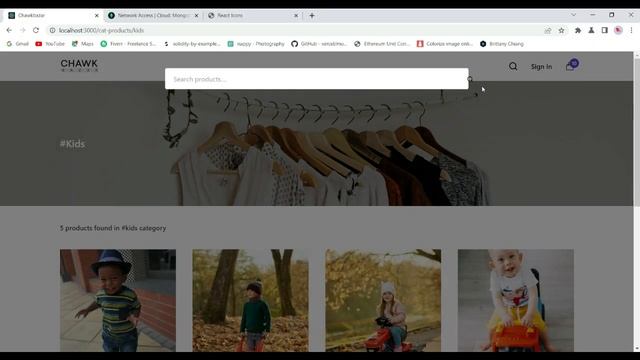Open the Chrome profile avatar
The height and width of the screenshot is (360, 640).
[618, 30]
